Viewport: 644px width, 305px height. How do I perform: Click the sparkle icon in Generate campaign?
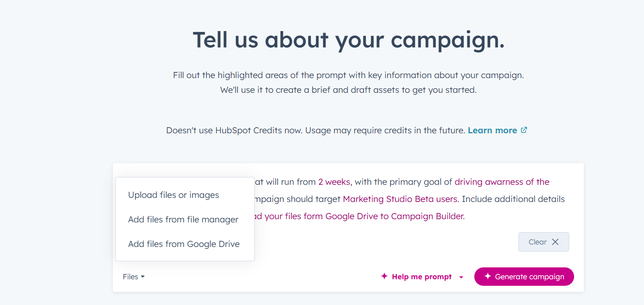[x=487, y=276]
